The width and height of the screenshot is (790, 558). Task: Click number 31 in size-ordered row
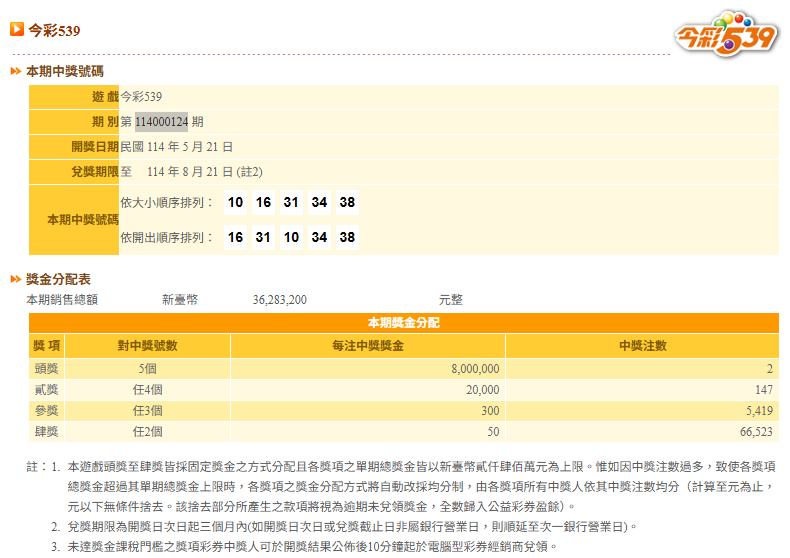click(x=291, y=202)
